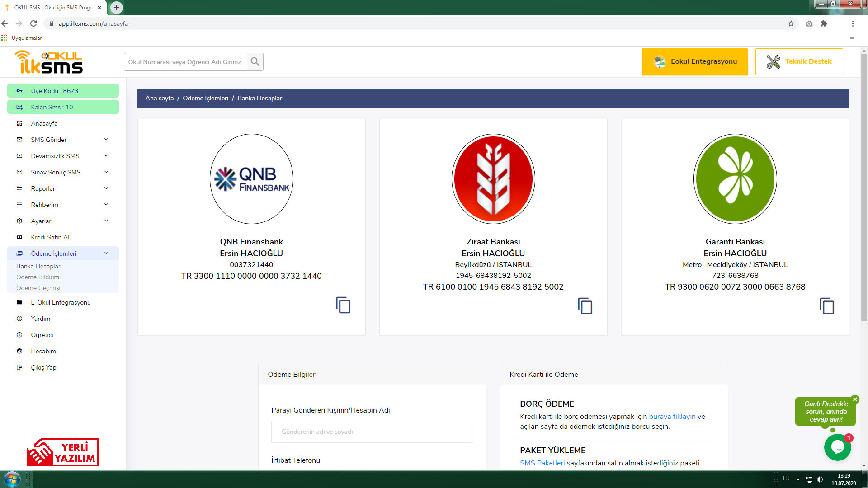This screenshot has height=488, width=868.
Task: Open a new browser tab
Action: point(117,8)
